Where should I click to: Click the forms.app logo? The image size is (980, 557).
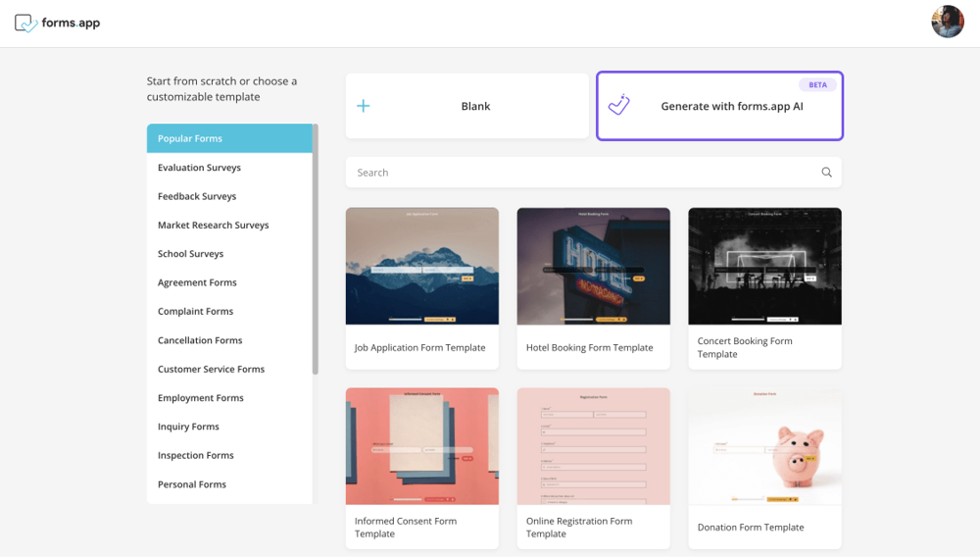click(x=57, y=23)
